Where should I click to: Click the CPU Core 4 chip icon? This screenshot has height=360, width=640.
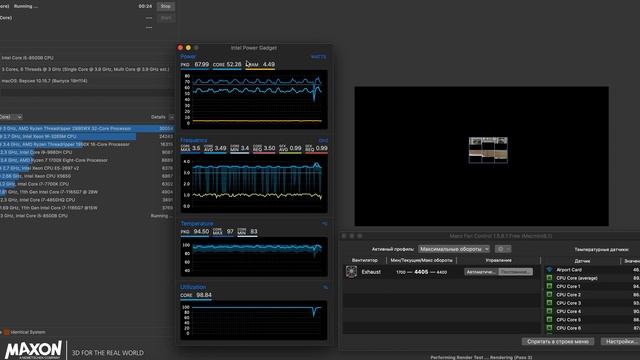click(x=549, y=311)
